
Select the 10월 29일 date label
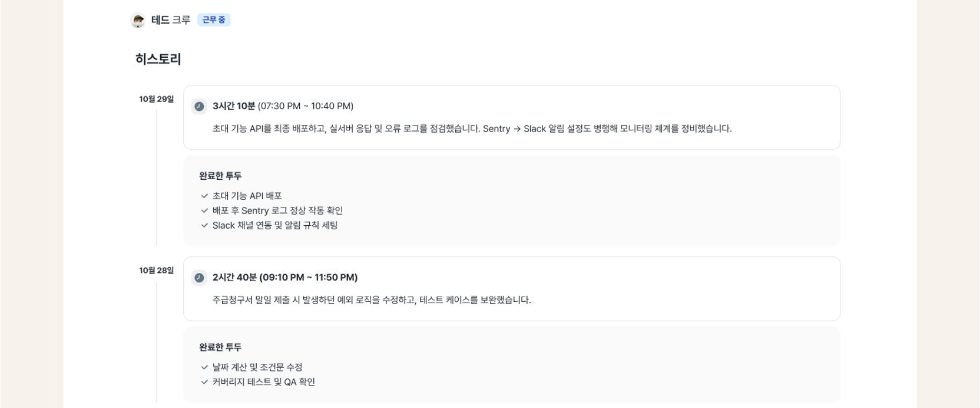(157, 99)
